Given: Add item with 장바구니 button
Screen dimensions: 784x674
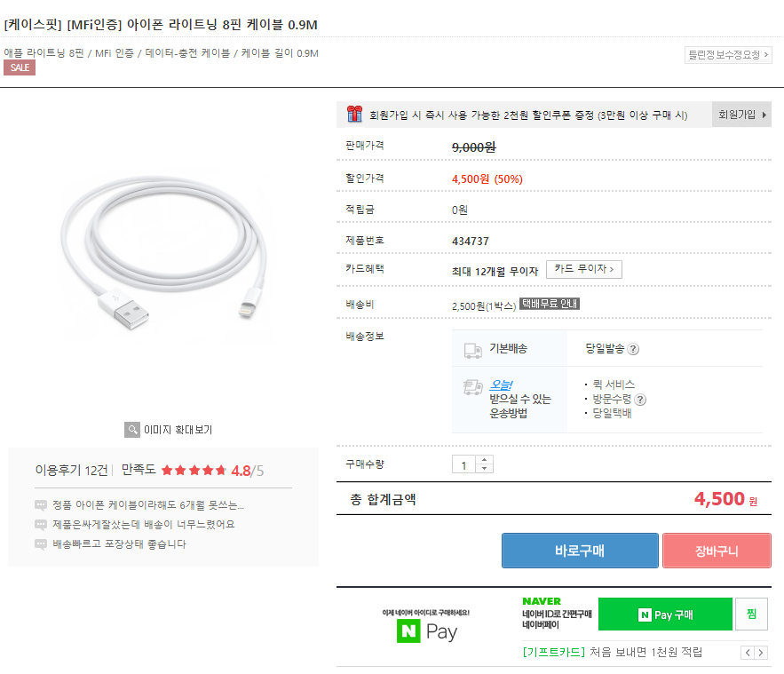Looking at the screenshot, I should [717, 551].
